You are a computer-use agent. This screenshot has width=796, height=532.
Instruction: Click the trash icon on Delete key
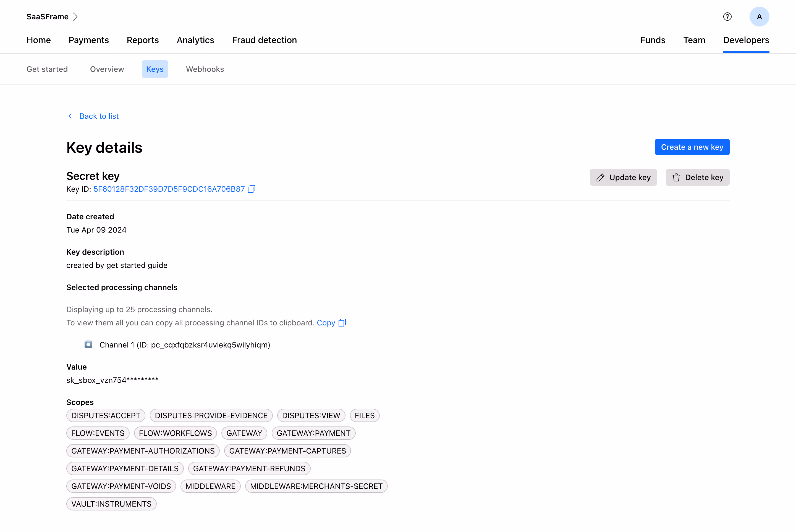tap(676, 177)
